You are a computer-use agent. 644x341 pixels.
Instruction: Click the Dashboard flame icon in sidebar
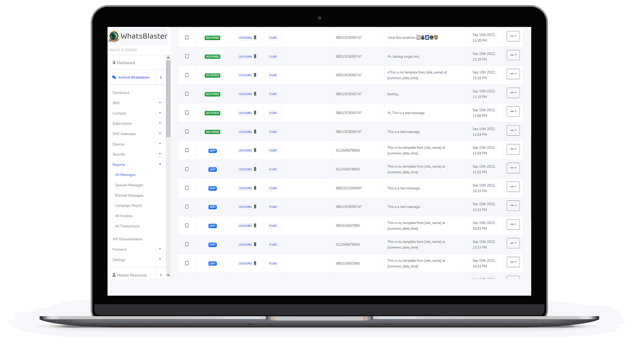coord(114,62)
